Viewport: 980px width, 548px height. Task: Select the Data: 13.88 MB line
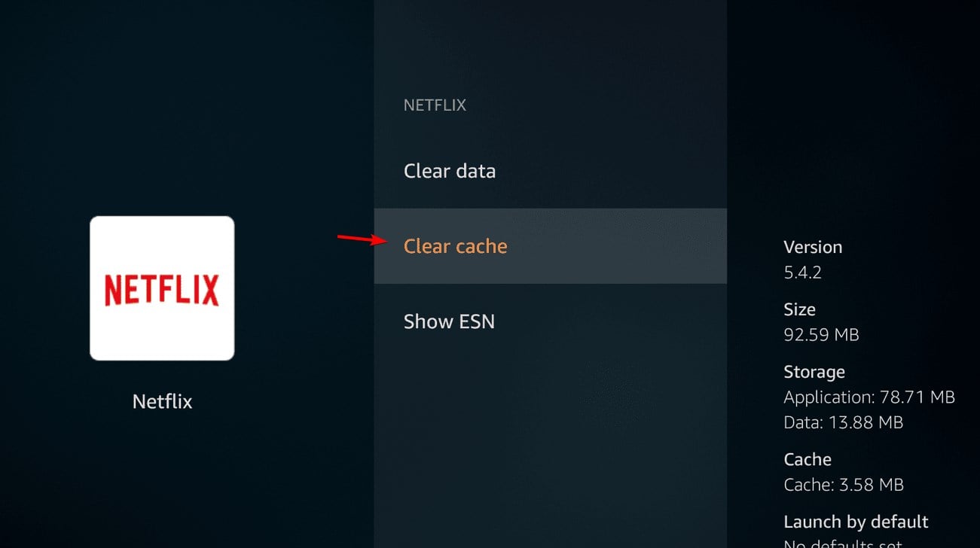843,422
